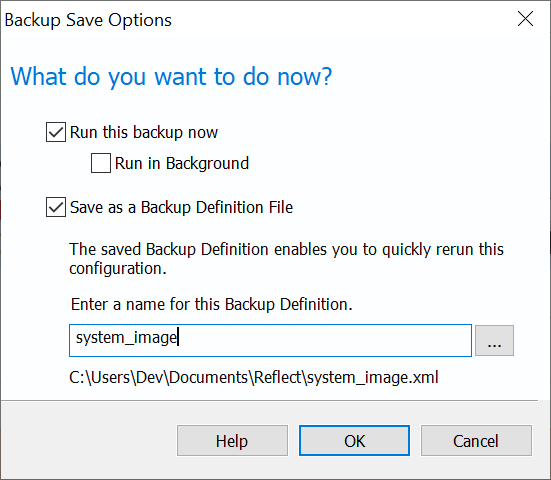Uncheck the Run this backup now checkbox
Screen dimensions: 551x480
[56, 132]
